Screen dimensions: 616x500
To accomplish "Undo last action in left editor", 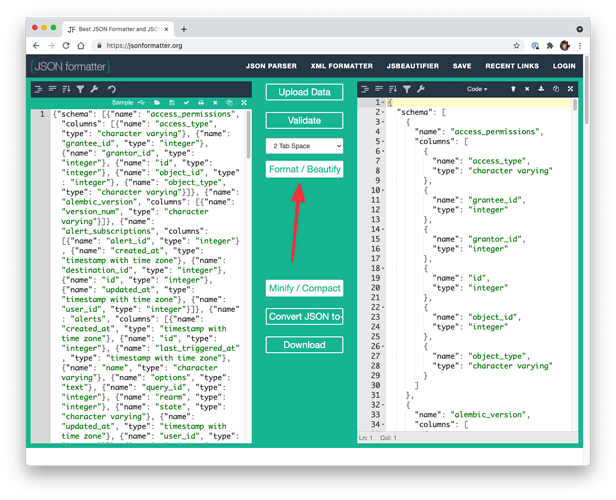I will (112, 89).
